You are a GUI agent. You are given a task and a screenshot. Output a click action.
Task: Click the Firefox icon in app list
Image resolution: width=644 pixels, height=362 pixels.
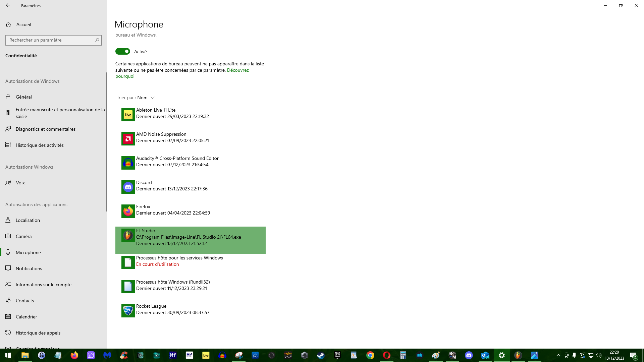[x=128, y=211]
